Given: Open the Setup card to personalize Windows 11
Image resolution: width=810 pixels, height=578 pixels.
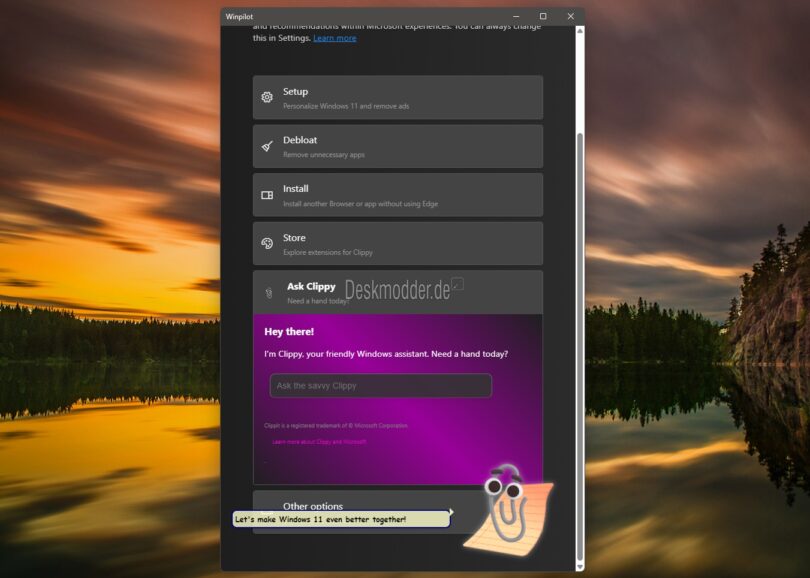Looking at the screenshot, I should tap(397, 97).
